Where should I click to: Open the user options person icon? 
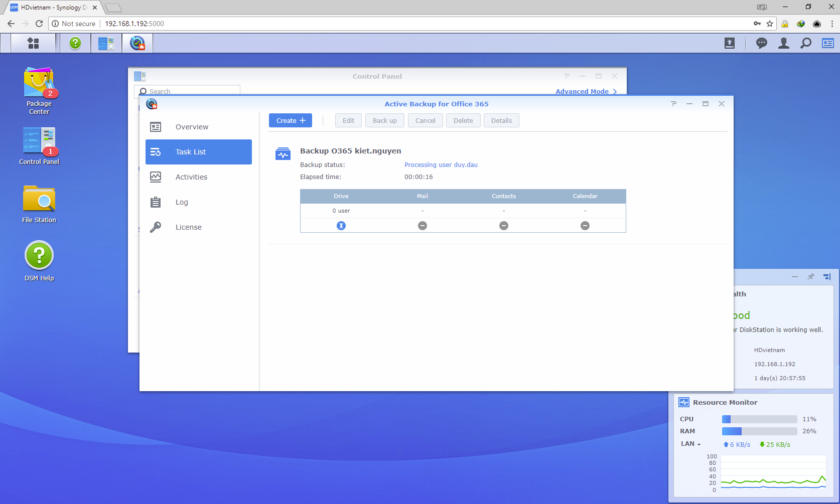[x=784, y=43]
